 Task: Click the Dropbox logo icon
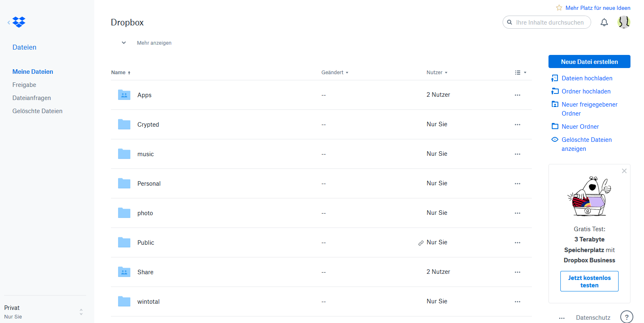(x=19, y=22)
